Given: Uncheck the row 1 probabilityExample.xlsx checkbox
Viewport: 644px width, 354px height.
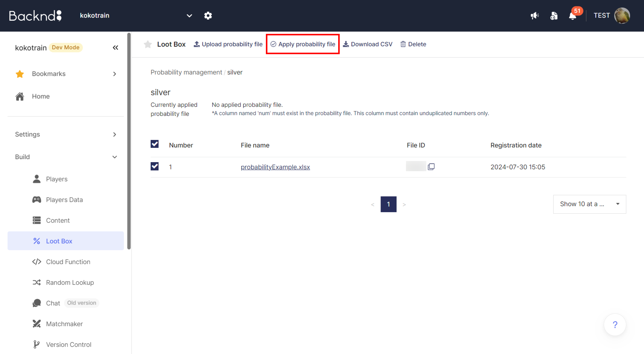Looking at the screenshot, I should click(155, 166).
